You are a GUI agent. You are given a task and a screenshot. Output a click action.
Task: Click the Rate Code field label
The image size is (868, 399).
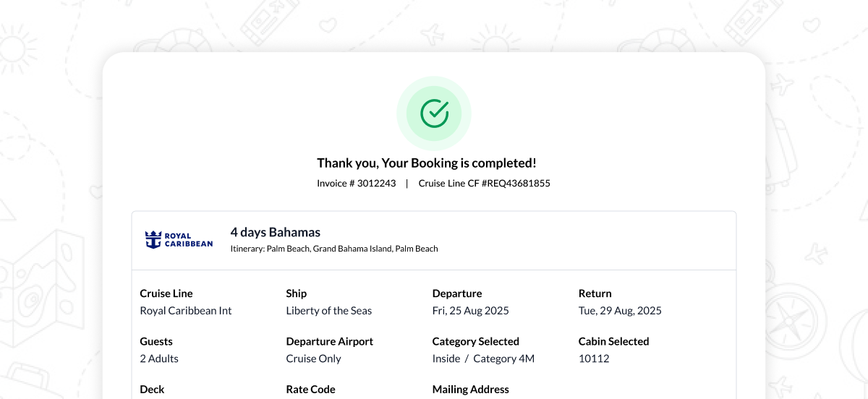point(310,389)
